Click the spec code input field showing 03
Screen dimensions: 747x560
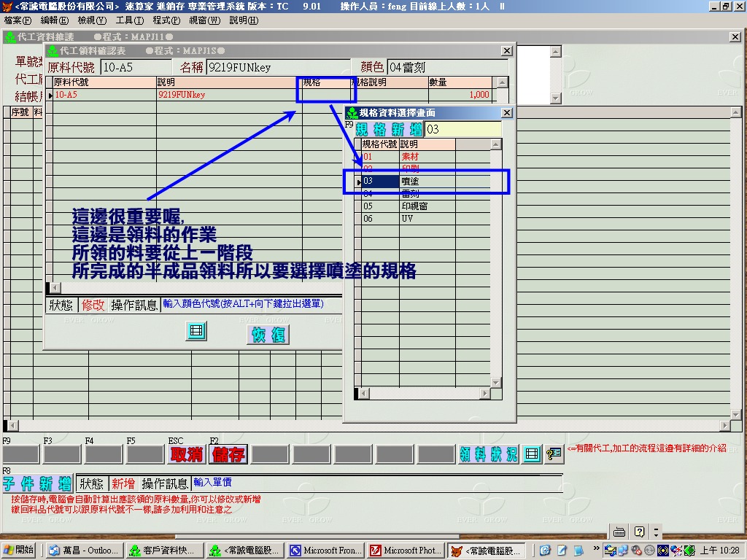pyautogui.click(x=462, y=130)
